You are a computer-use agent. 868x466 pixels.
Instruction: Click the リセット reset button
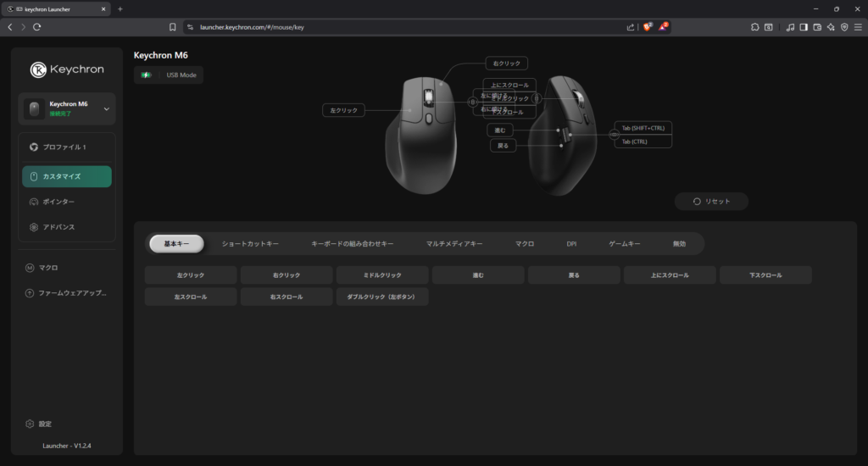click(711, 201)
